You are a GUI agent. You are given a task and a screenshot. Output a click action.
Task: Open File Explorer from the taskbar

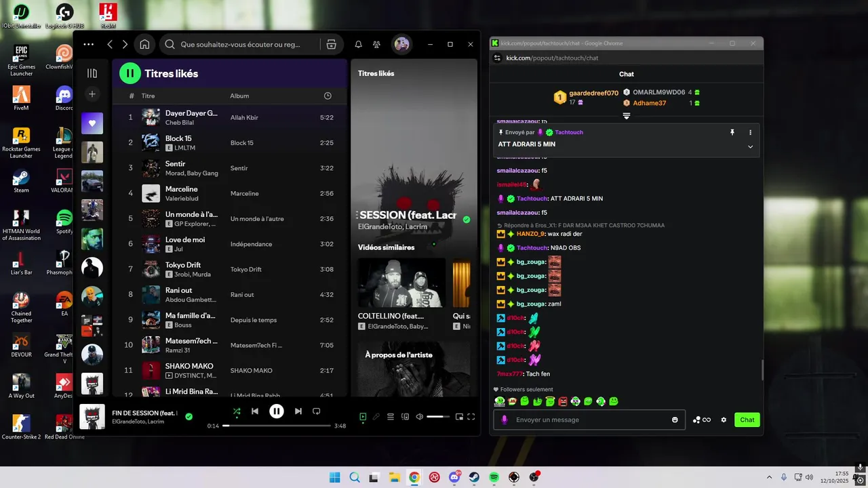coord(394,477)
